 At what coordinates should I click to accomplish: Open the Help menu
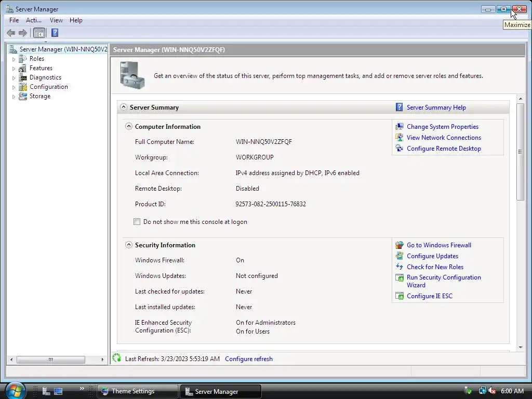76,20
